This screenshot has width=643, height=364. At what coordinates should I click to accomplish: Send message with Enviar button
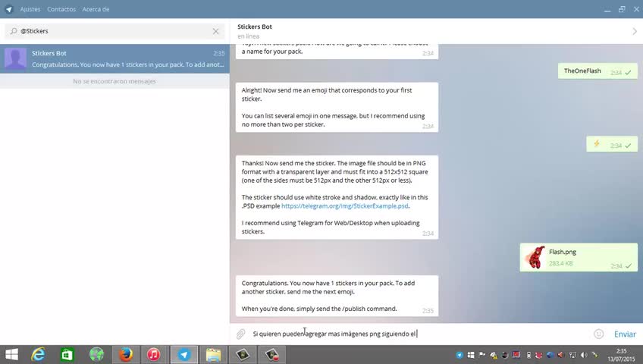point(625,334)
